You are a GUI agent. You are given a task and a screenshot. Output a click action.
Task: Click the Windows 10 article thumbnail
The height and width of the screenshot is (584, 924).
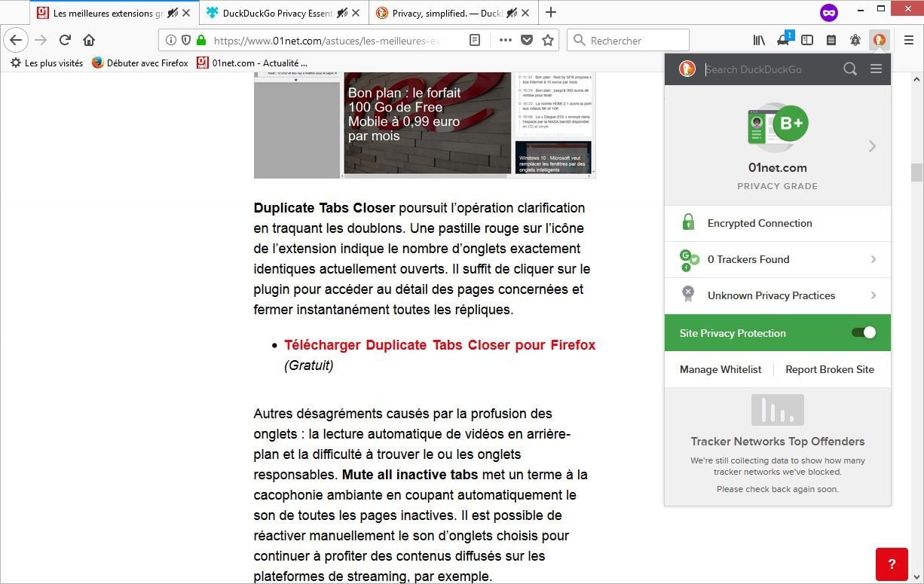point(553,158)
